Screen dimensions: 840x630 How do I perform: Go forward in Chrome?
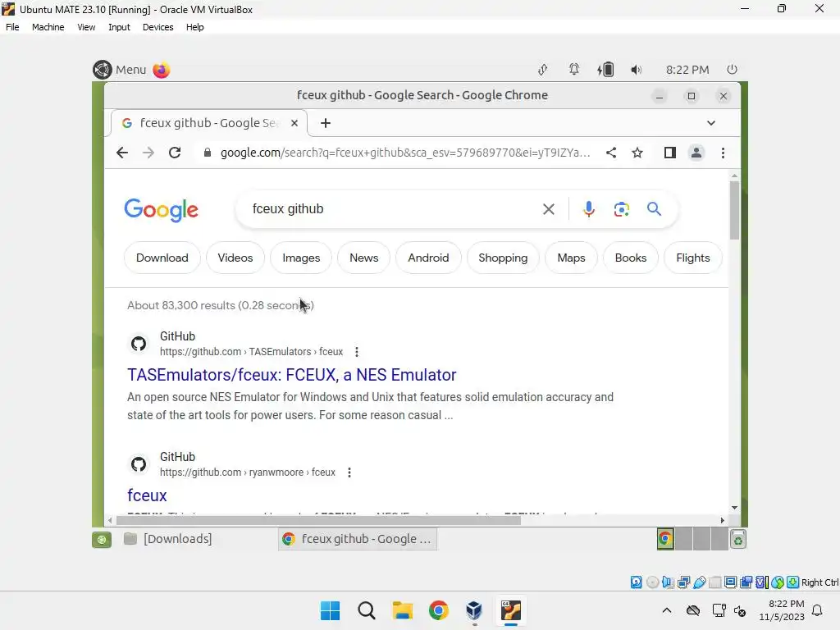(148, 153)
